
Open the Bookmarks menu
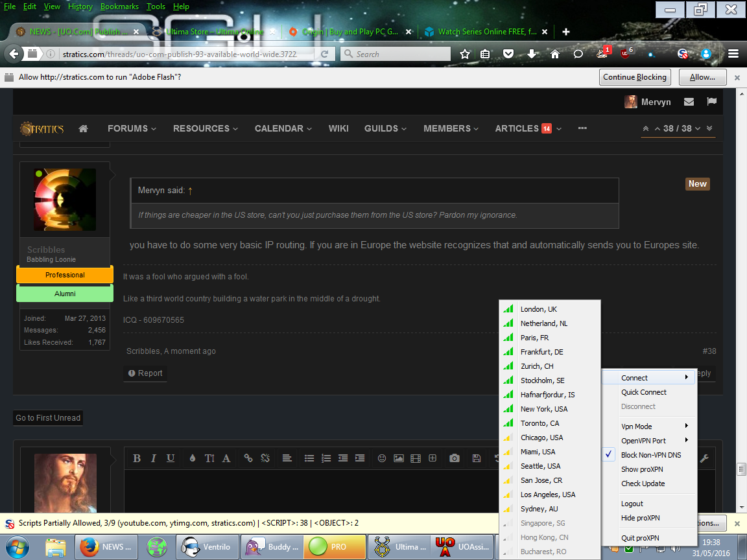[119, 6]
